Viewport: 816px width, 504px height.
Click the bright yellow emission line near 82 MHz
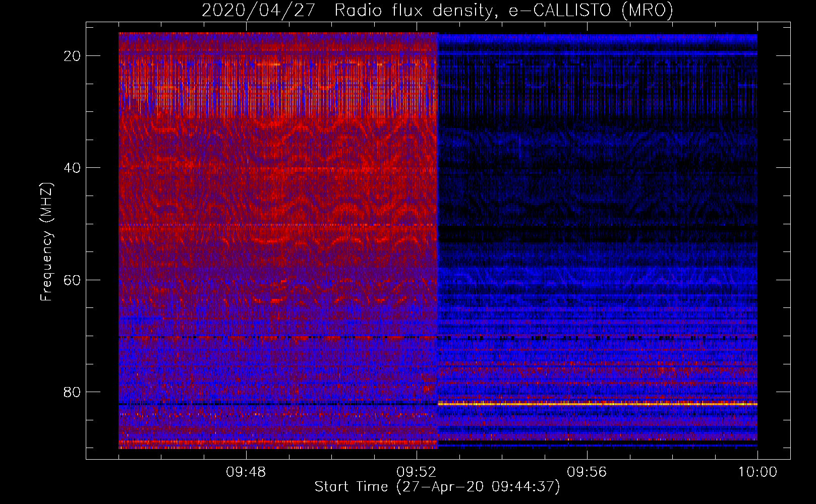tap(598, 404)
